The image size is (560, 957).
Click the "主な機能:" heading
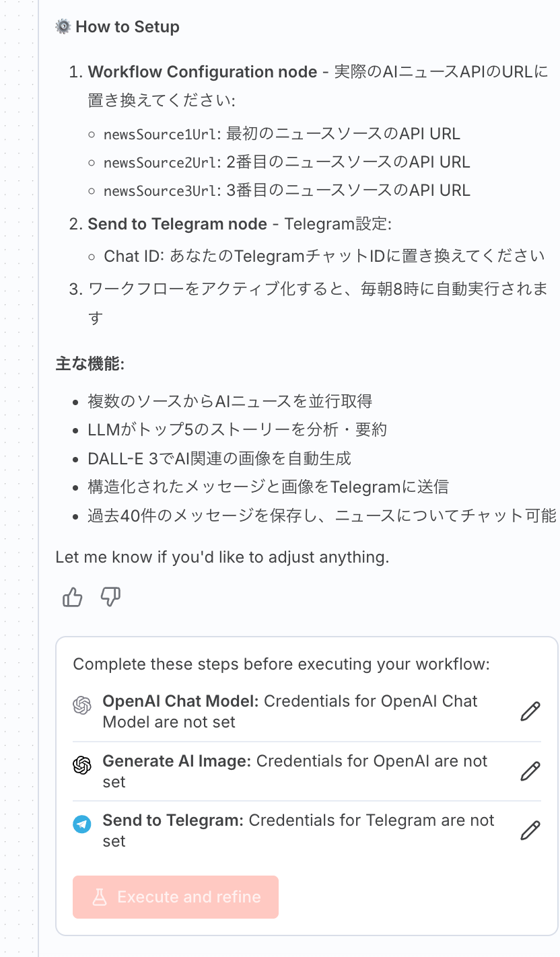[90, 364]
